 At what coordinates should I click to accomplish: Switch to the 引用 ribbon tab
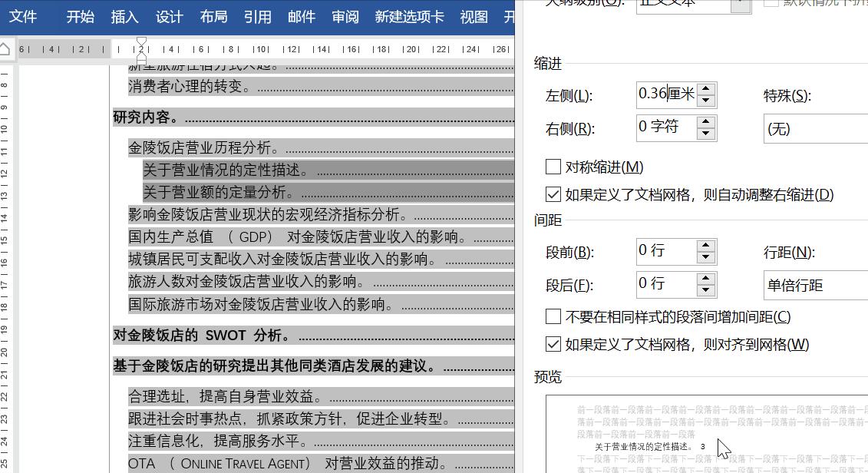(x=258, y=17)
